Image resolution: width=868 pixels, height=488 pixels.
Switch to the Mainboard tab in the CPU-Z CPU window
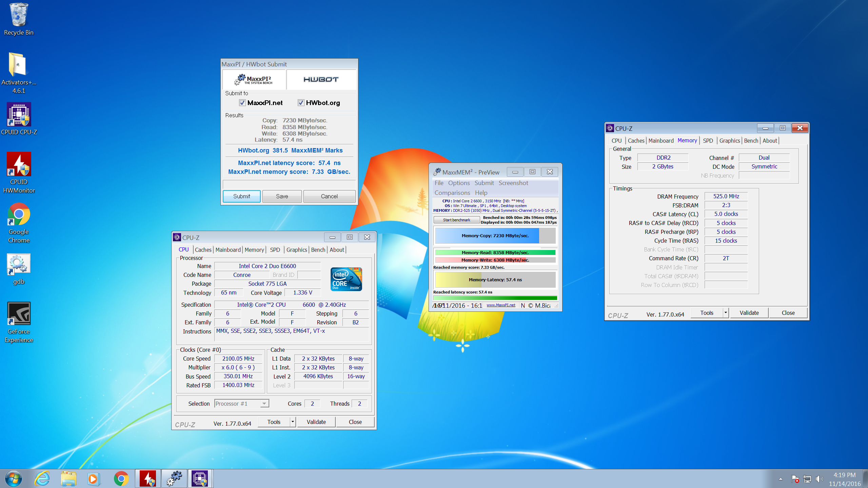click(x=228, y=250)
